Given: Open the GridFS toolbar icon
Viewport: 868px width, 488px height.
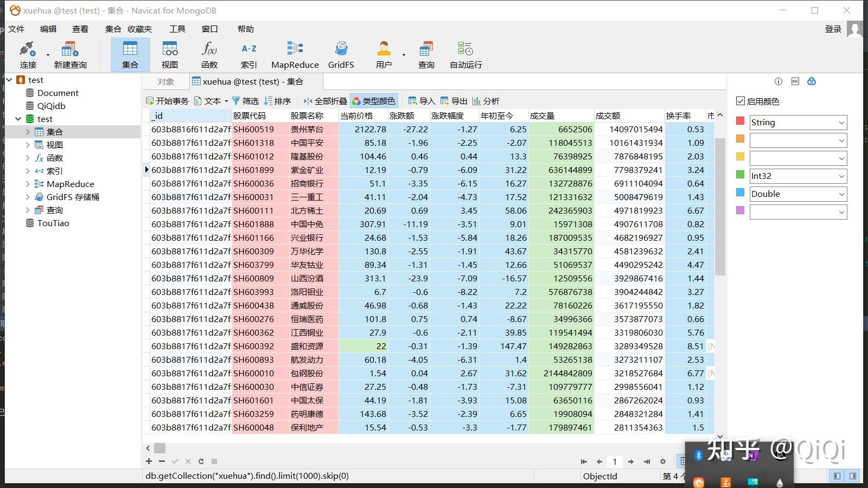Looking at the screenshot, I should [341, 55].
